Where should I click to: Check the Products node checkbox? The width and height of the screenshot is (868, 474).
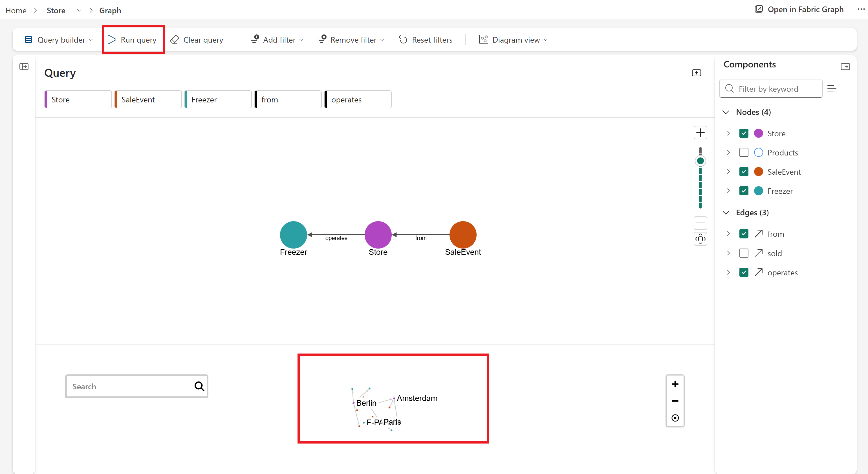point(744,152)
